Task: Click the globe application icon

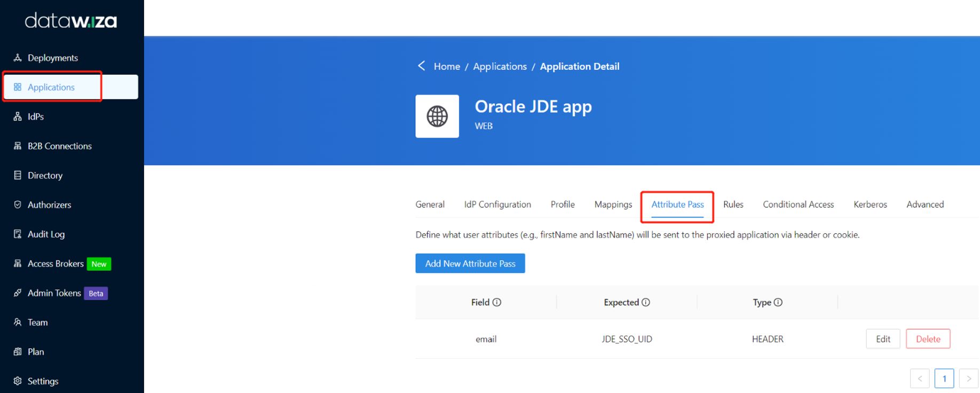Action: coord(437,116)
